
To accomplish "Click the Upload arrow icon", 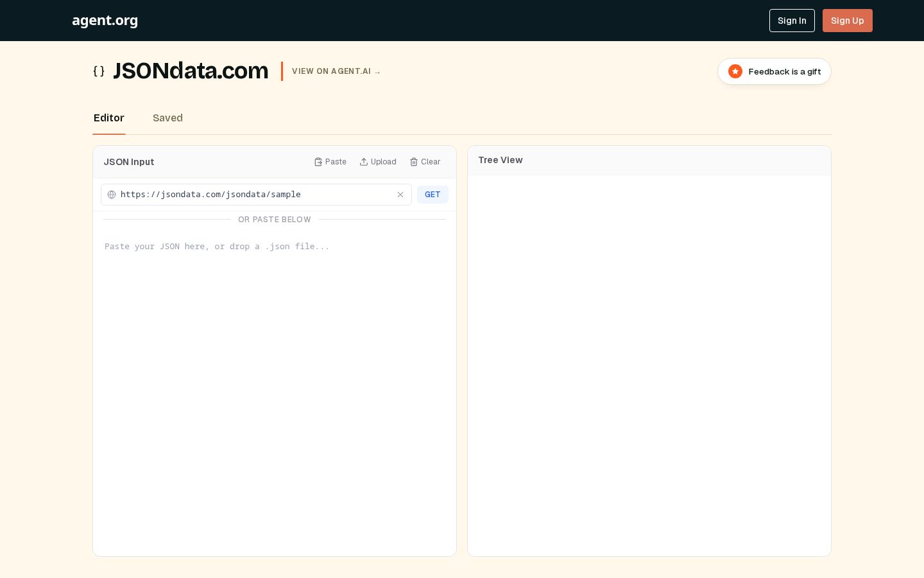I will pos(364,162).
